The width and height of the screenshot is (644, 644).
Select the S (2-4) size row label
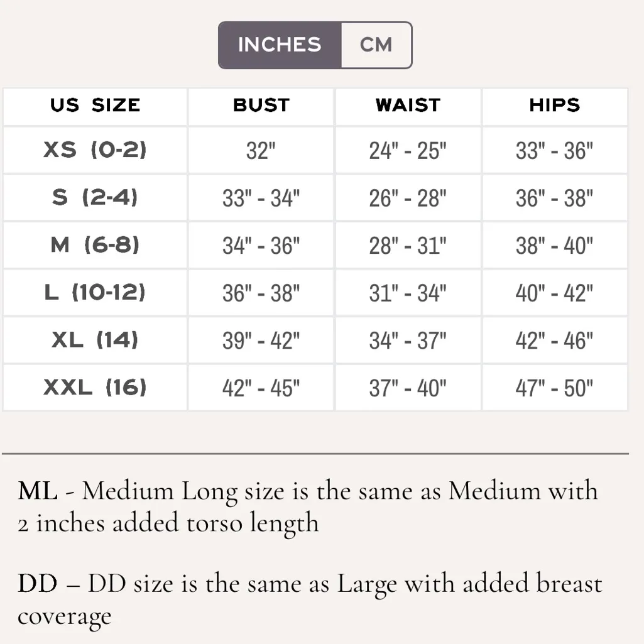point(96,198)
